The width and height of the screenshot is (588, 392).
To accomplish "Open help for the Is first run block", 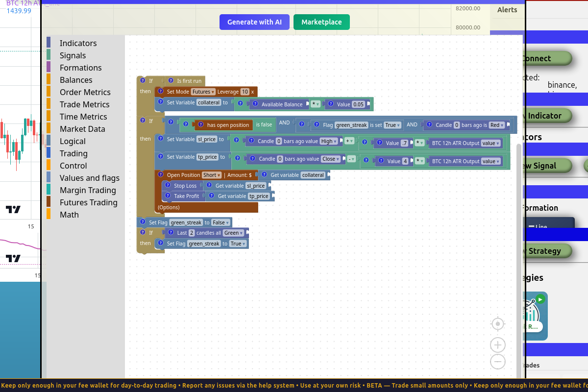I will 171,80.
